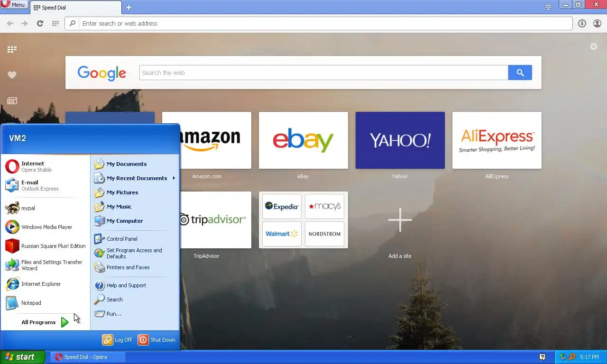Screen dimensions: 607x364
Task: Expand All Programs list
Action: pyautogui.click(x=46, y=322)
